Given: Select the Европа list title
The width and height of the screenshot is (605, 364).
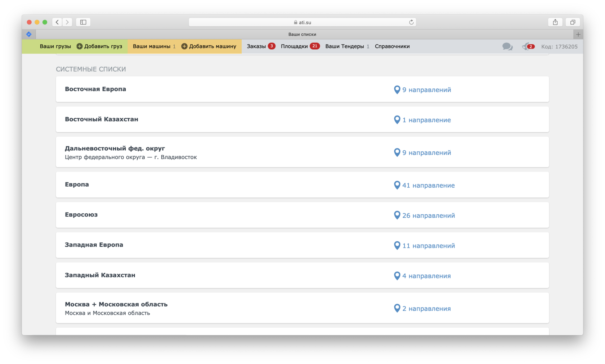Looking at the screenshot, I should (x=77, y=185).
